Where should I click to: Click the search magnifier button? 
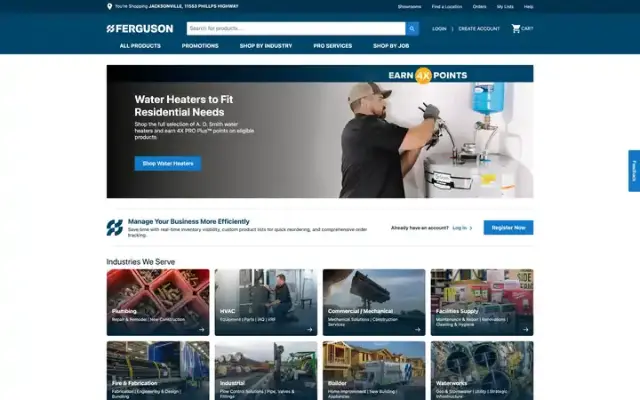(x=412, y=29)
